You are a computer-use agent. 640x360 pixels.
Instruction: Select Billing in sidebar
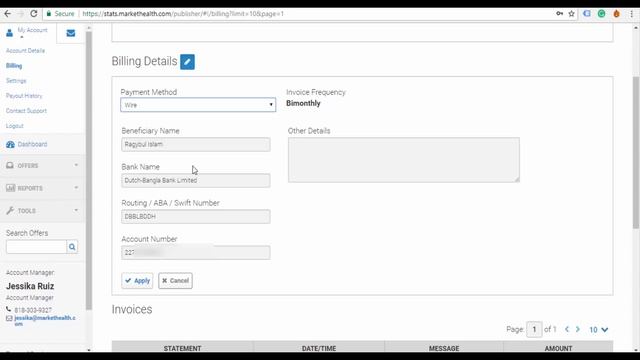click(14, 66)
